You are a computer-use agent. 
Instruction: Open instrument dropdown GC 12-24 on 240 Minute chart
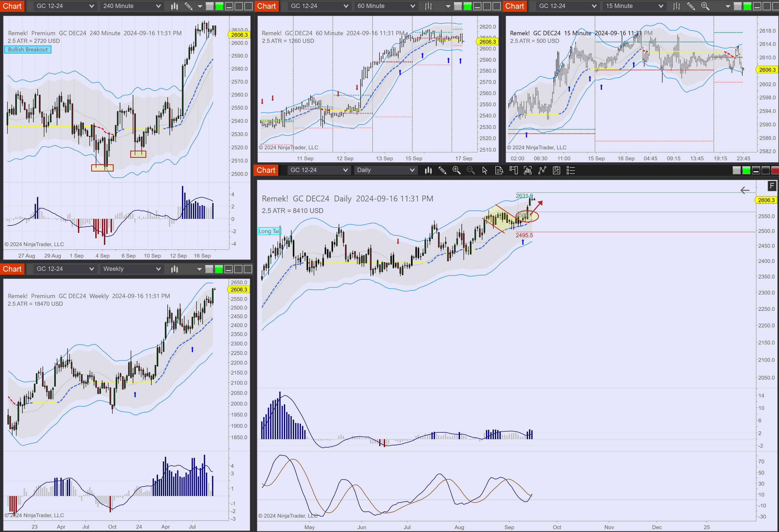(65, 6)
